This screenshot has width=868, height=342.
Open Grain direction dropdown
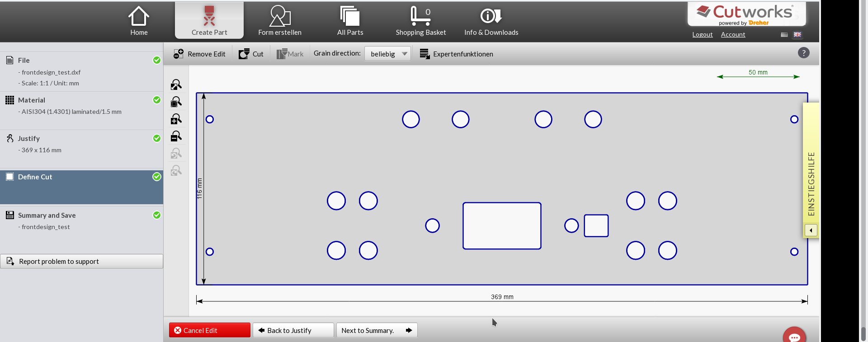coord(387,54)
